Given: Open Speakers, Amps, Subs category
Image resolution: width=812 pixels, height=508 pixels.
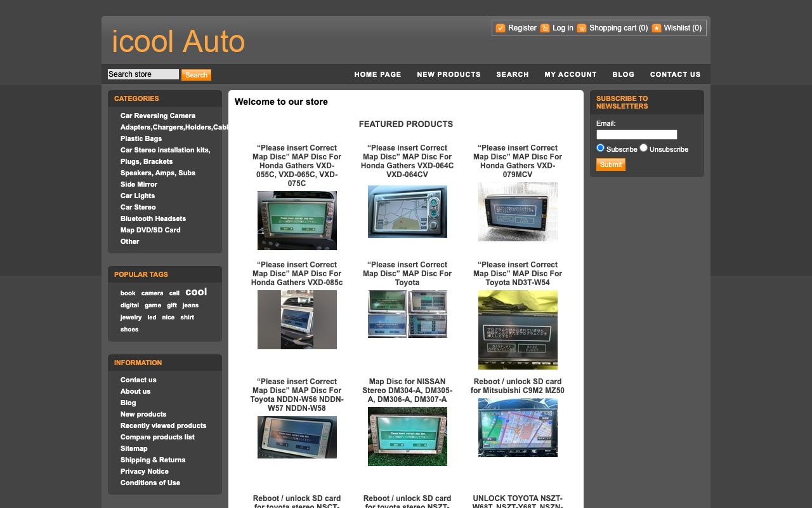Looking at the screenshot, I should (x=158, y=173).
